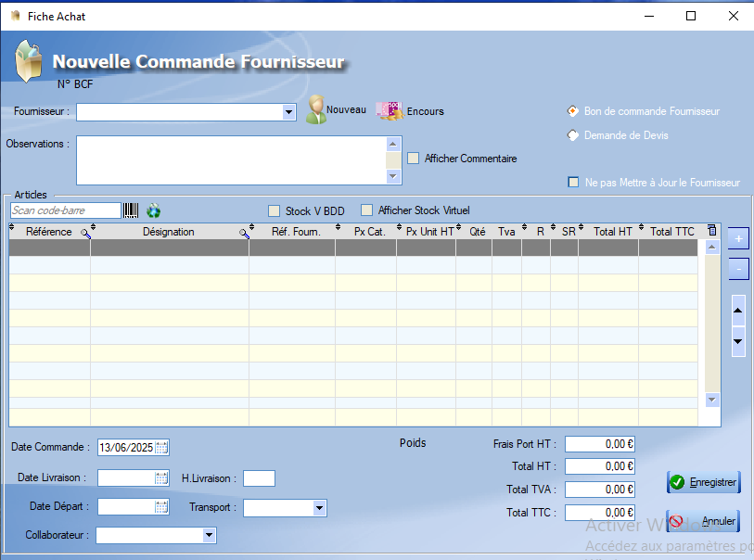
Task: Expand the Fournisseur dropdown list
Action: pyautogui.click(x=288, y=112)
